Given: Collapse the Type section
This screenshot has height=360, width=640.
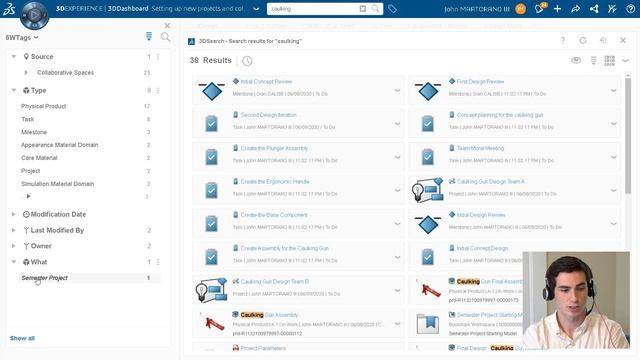Looking at the screenshot, I should [x=14, y=90].
